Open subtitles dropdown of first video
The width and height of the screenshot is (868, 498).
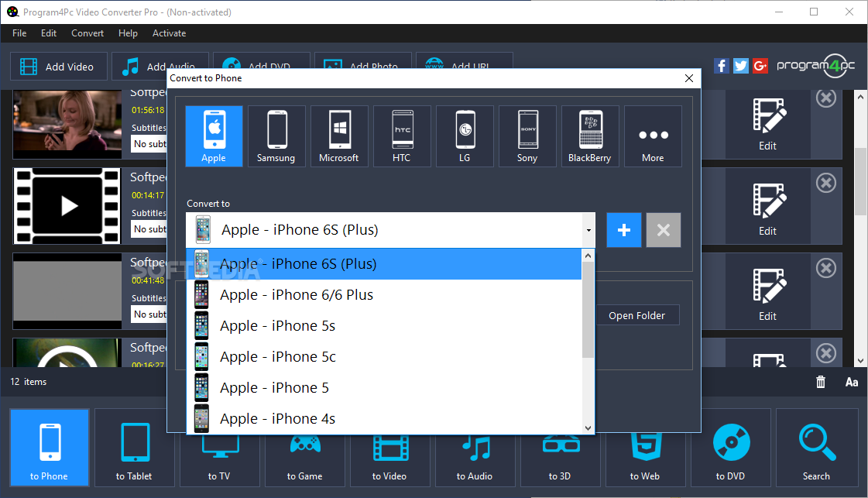point(149,144)
